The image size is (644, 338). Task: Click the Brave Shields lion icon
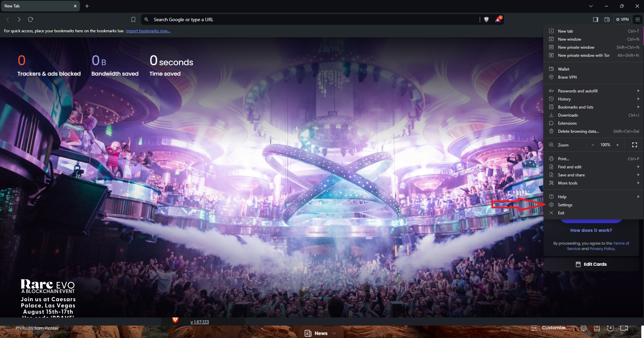(x=486, y=19)
